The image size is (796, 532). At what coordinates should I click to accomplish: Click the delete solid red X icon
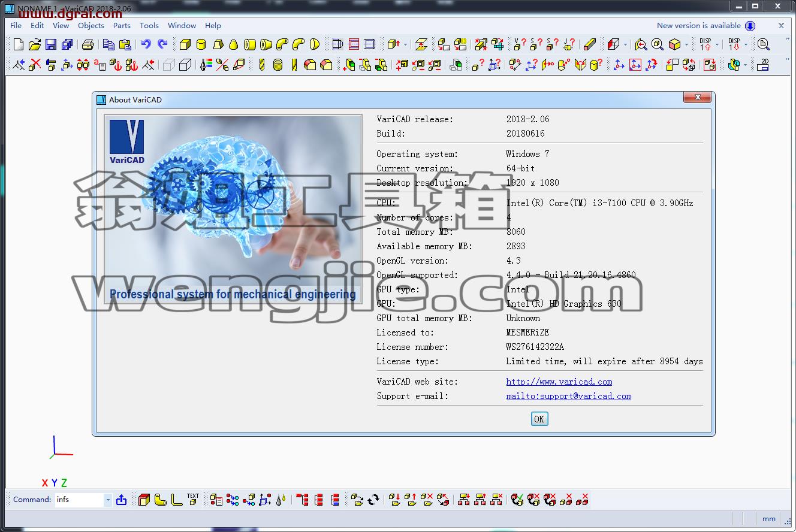click(x=35, y=65)
